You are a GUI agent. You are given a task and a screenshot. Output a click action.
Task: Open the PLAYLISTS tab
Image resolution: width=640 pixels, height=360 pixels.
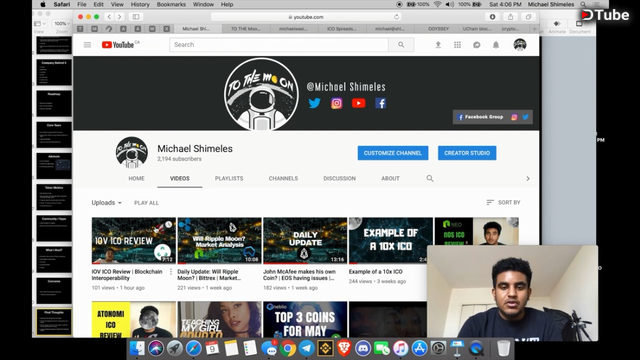(x=229, y=178)
